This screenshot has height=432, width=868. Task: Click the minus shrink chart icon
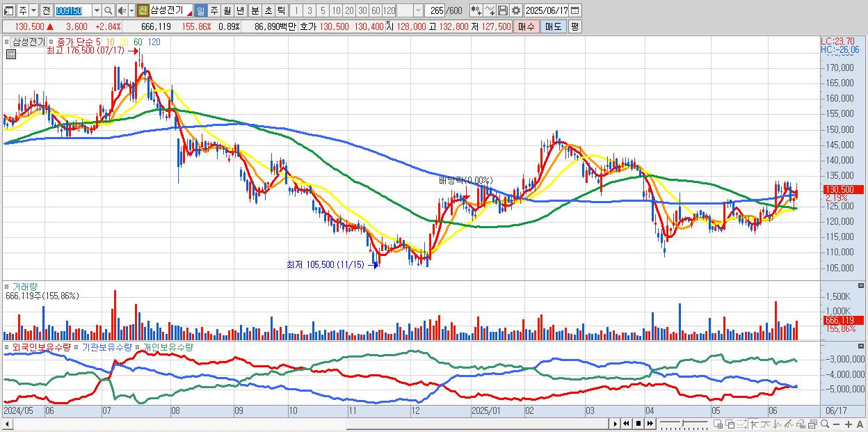[836, 424]
